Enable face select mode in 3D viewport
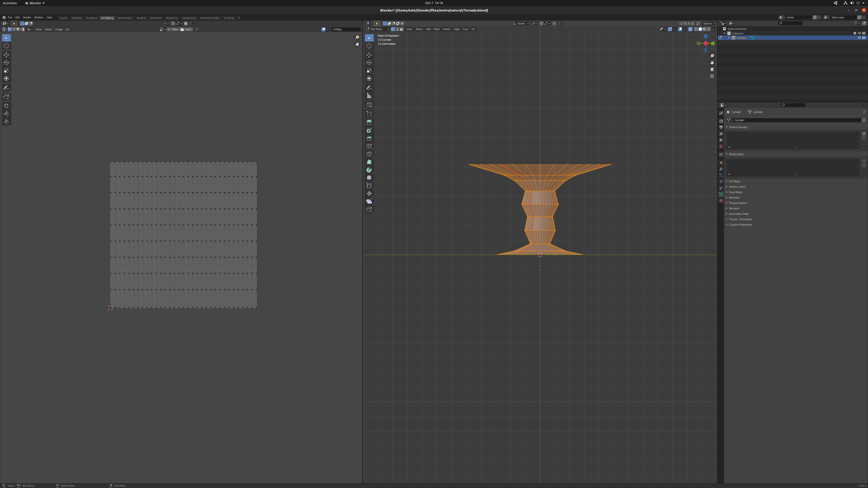The height and width of the screenshot is (488, 868). click(401, 29)
